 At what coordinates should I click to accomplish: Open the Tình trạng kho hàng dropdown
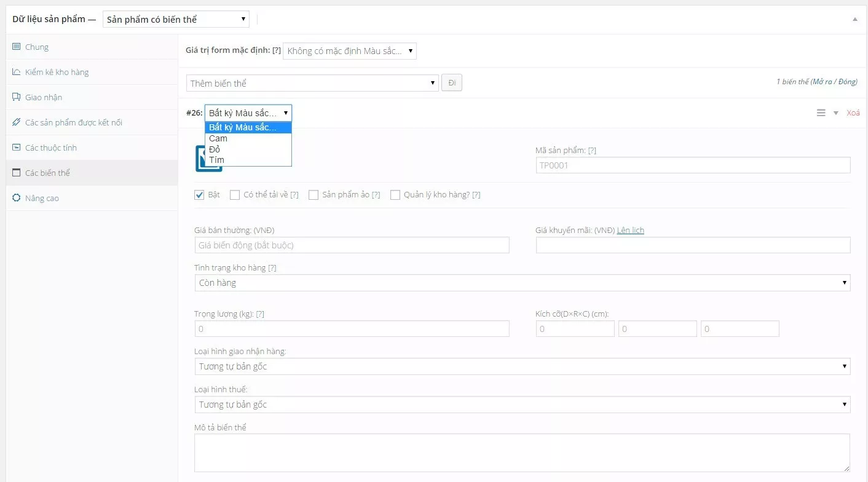point(522,283)
